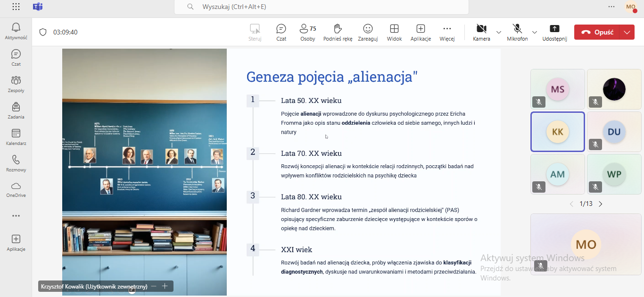644x297 pixels.
Task: Unmute the Mikrofon
Action: click(x=517, y=32)
